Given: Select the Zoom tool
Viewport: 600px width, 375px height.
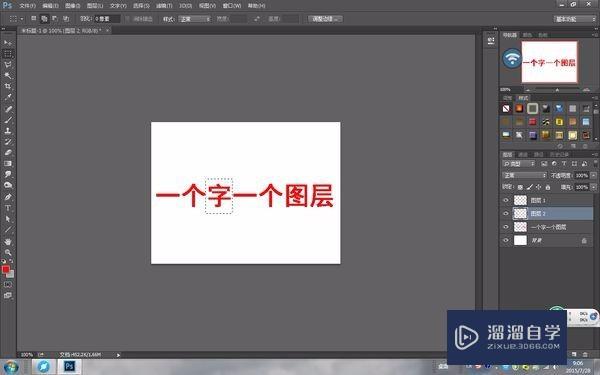Looking at the screenshot, I should click(8, 253).
